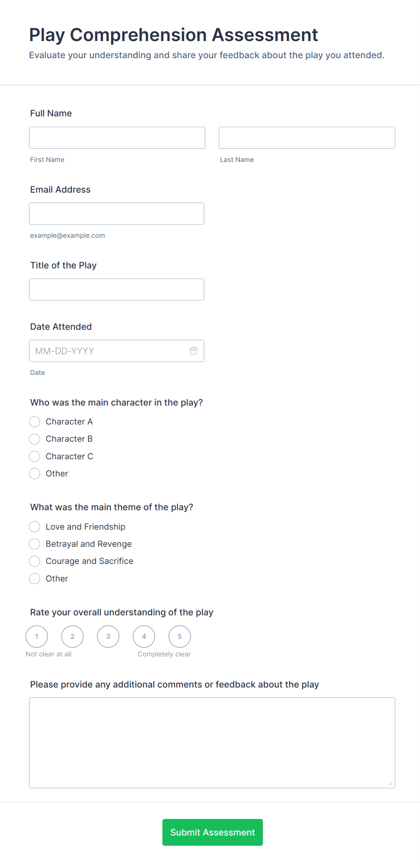Choose Other for the main theme question
Viewport: 420px width, 868px height.
click(x=34, y=578)
